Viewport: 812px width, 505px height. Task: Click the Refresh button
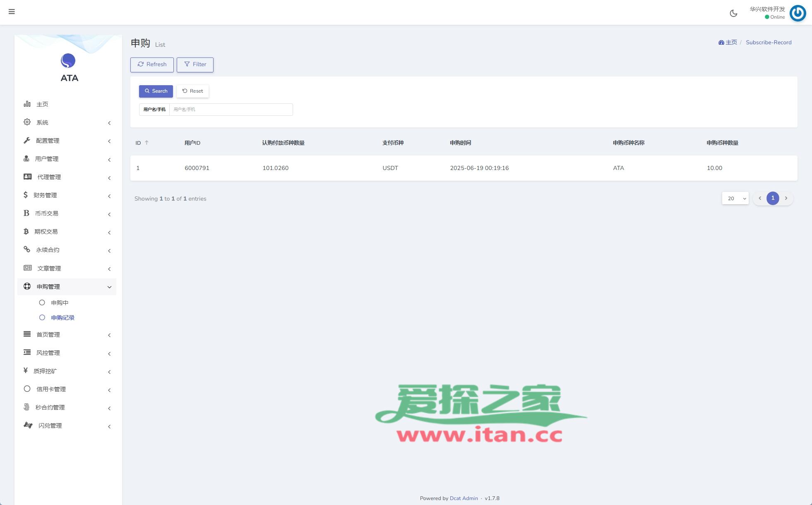click(x=152, y=65)
